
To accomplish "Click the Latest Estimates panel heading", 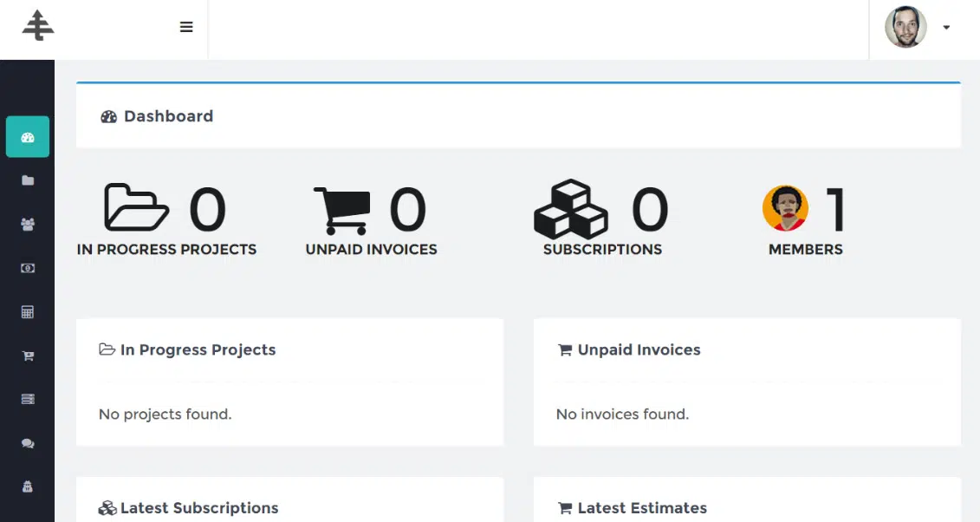I will click(641, 508).
